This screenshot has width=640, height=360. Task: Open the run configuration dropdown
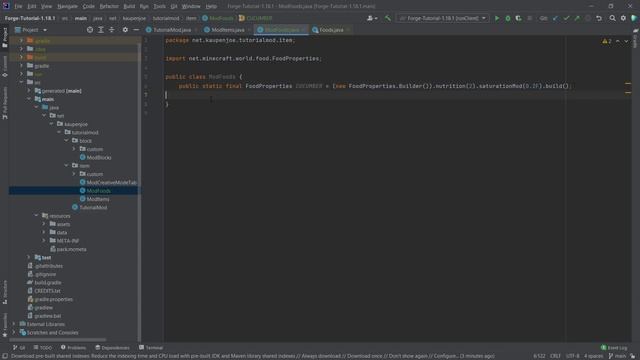pos(443,18)
